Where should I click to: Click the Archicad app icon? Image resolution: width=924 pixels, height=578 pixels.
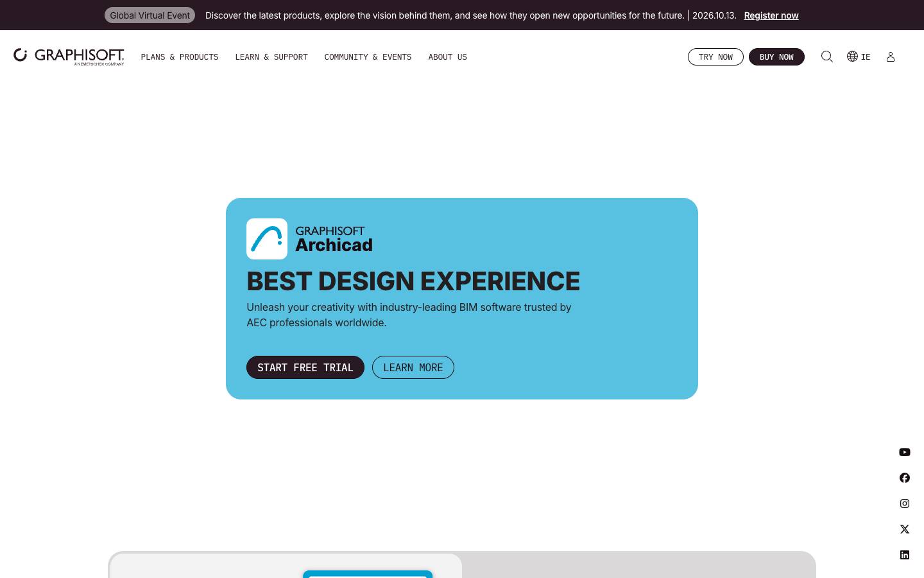pyautogui.click(x=267, y=239)
